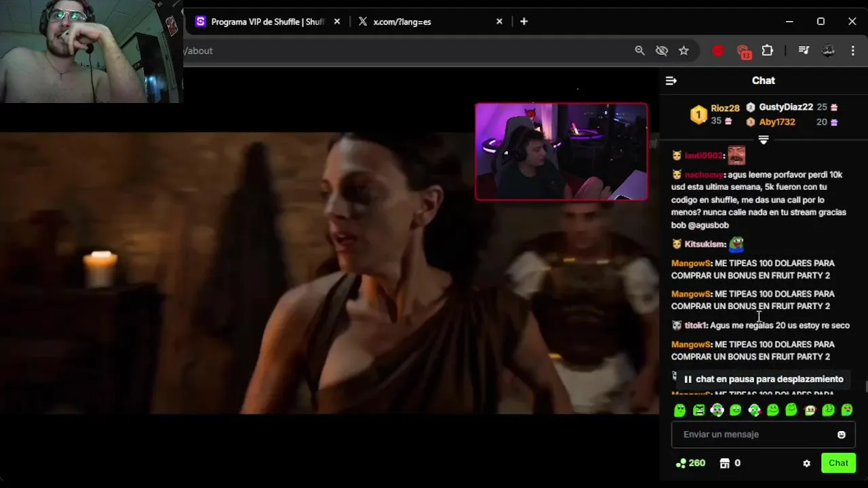Select the fourth quick emote, a green blob
This screenshot has width=868, height=488.
[736, 410]
